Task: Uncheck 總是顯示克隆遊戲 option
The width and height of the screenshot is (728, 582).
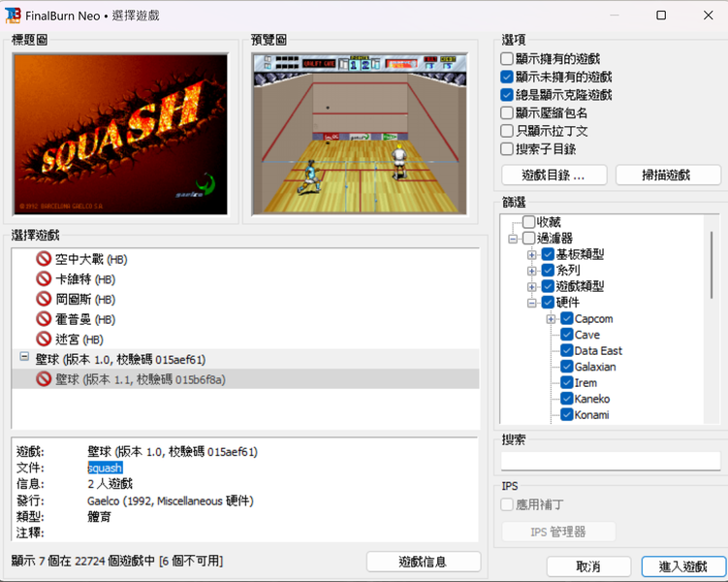Action: pyautogui.click(x=507, y=95)
